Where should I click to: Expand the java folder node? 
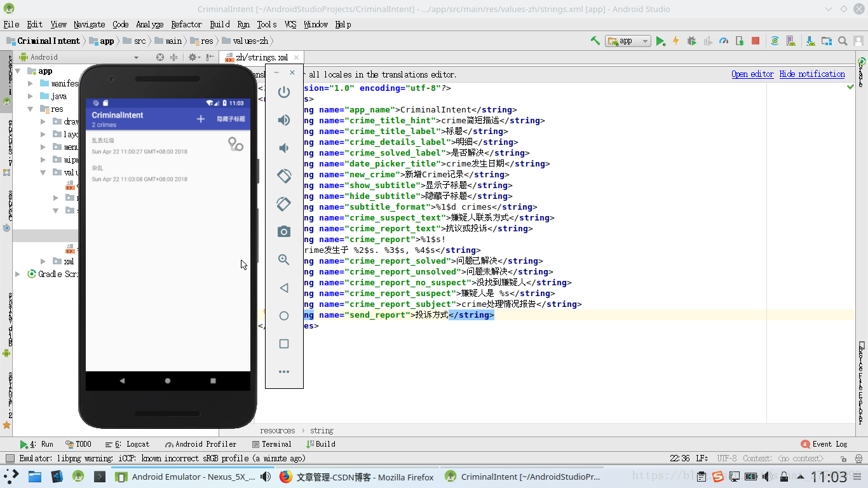pos(31,96)
